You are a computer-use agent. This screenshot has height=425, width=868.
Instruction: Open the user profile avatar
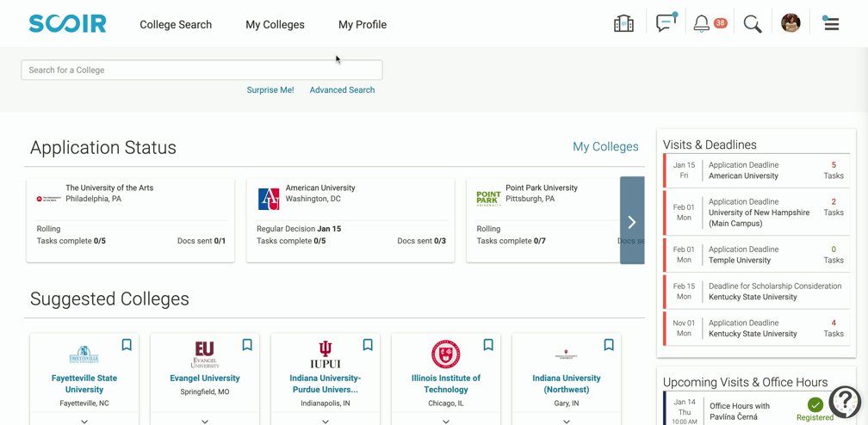(790, 23)
